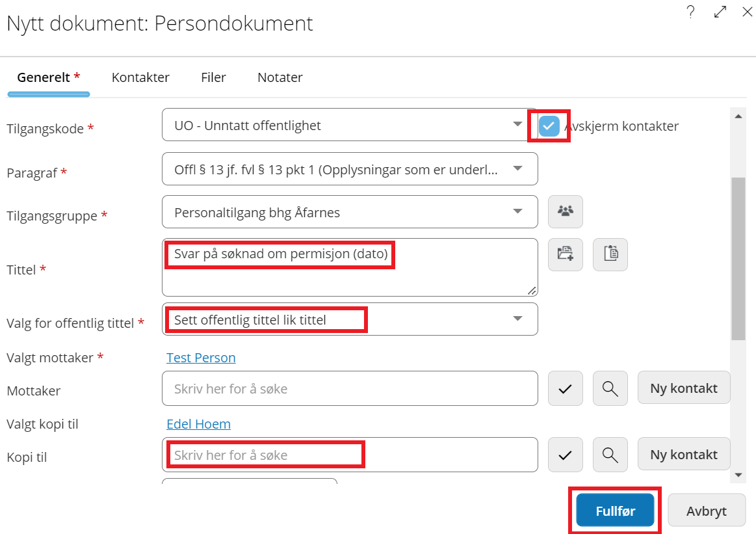Switch to the Filer tab
Screen dimensions: 756x534
(213, 77)
